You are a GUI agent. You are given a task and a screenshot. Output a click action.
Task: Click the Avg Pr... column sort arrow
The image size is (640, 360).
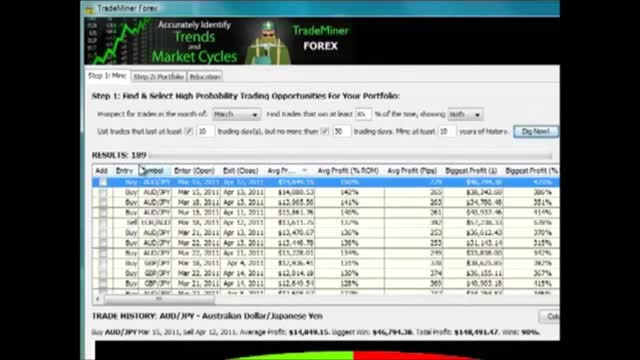pyautogui.click(x=304, y=171)
